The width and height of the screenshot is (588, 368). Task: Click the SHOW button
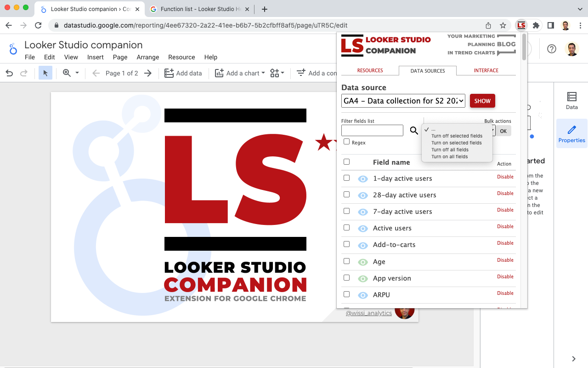482,101
